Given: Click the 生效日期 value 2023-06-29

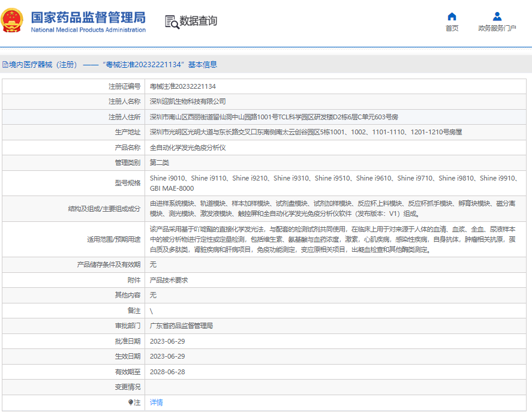Looking at the screenshot, I should click(167, 357).
